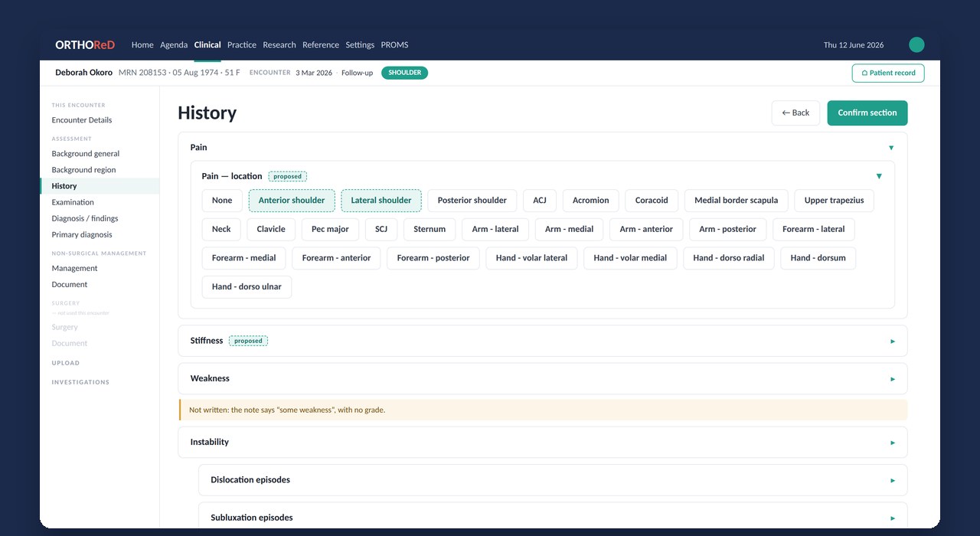Select Forearm - anterior chip
980x536 pixels.
[x=336, y=258]
